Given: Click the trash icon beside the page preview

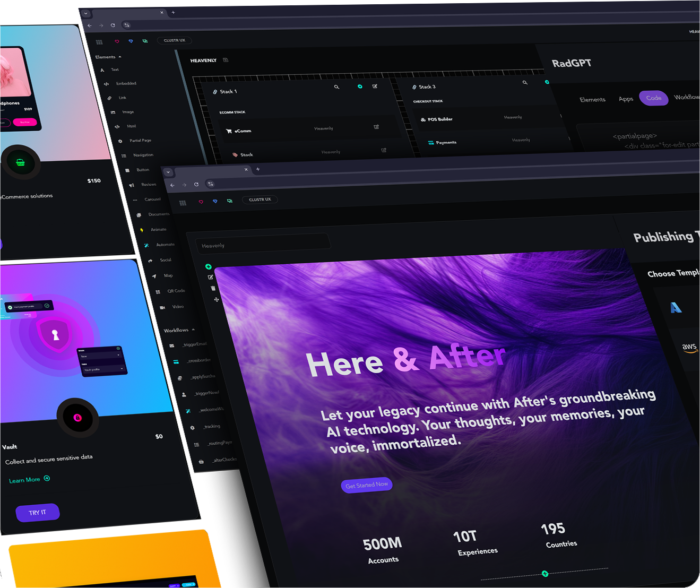Looking at the screenshot, I should [x=213, y=288].
